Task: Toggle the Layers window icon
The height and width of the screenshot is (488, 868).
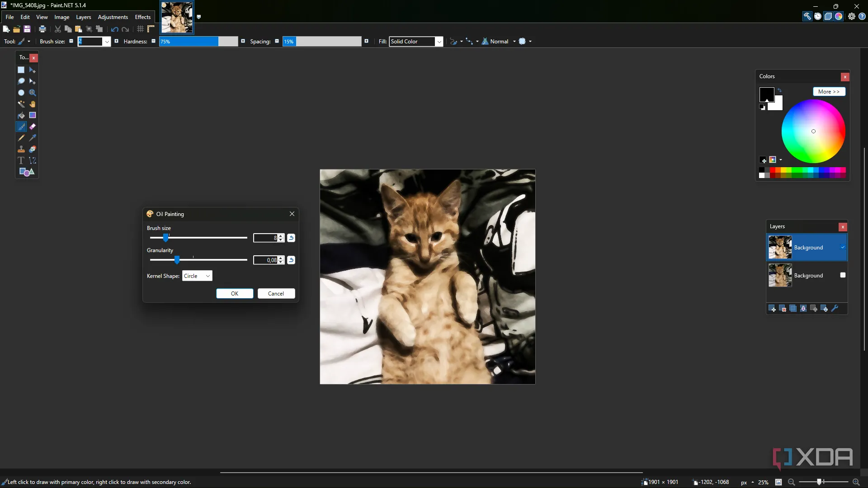Action: pos(828,16)
